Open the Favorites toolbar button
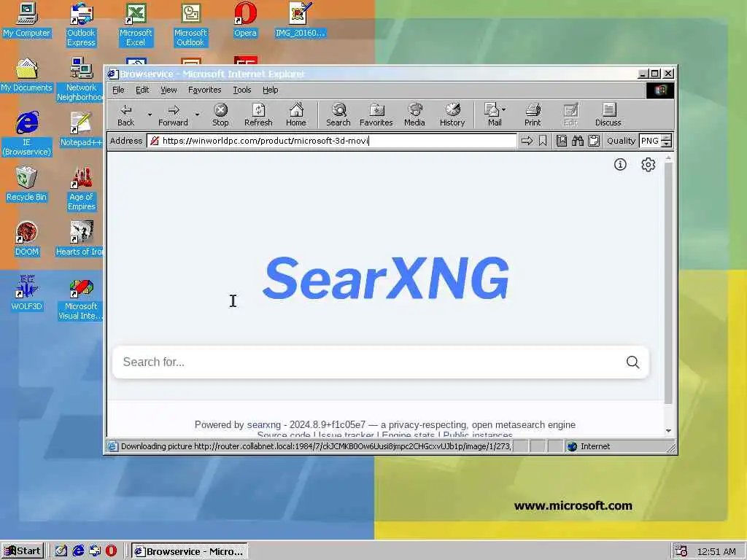Viewport: 747px width, 560px height. point(376,114)
